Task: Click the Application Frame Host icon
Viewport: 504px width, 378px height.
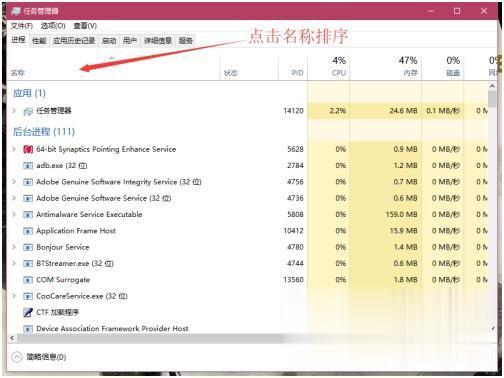Action: pyautogui.click(x=28, y=231)
